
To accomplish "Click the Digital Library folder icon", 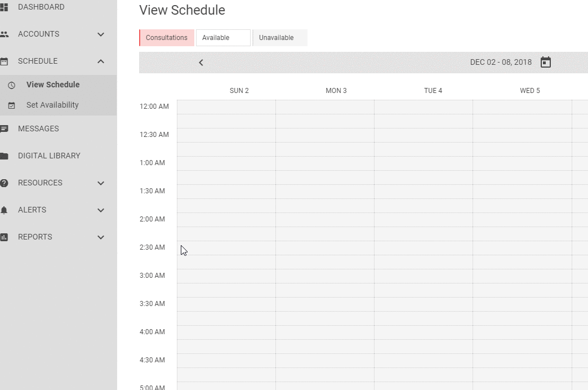I will tap(5, 156).
